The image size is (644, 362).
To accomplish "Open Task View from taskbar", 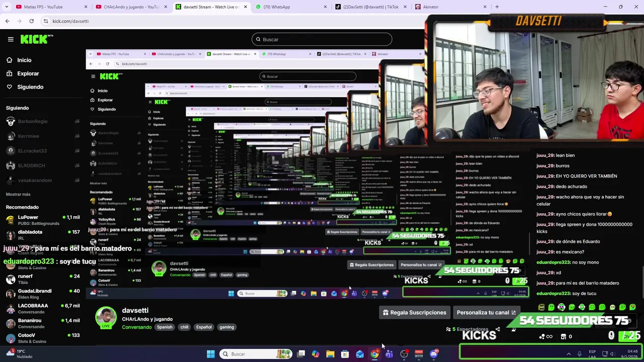I will (x=301, y=354).
